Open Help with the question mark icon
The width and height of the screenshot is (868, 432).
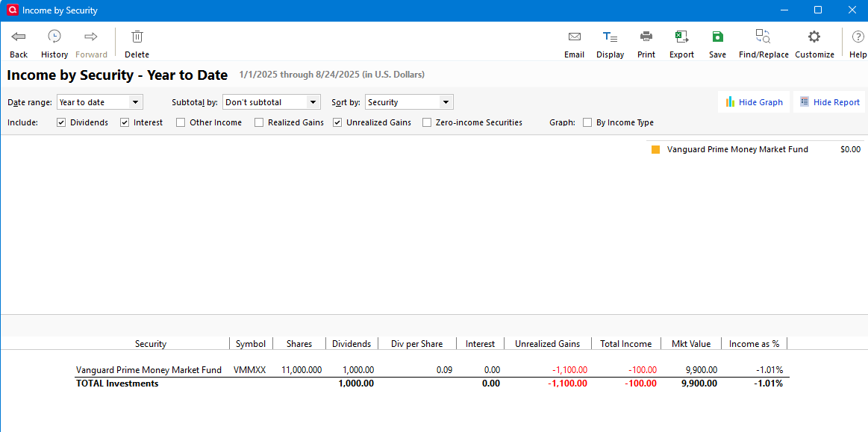point(858,37)
